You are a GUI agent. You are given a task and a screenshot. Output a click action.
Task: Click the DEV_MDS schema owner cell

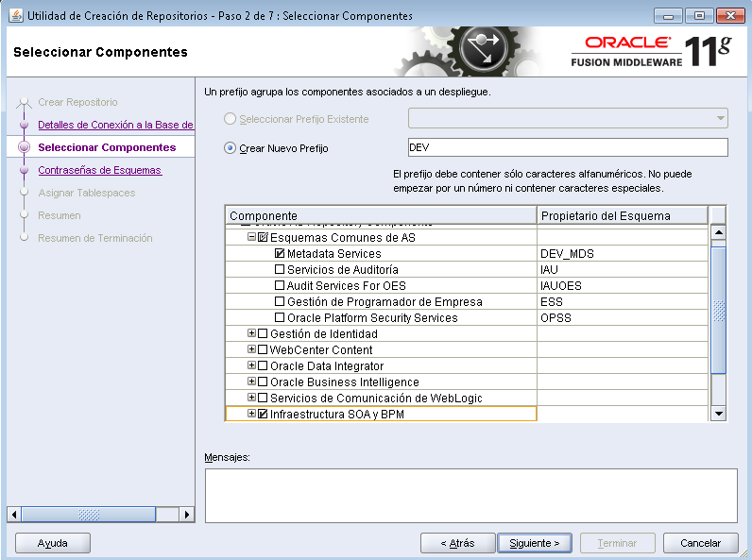pos(622,253)
